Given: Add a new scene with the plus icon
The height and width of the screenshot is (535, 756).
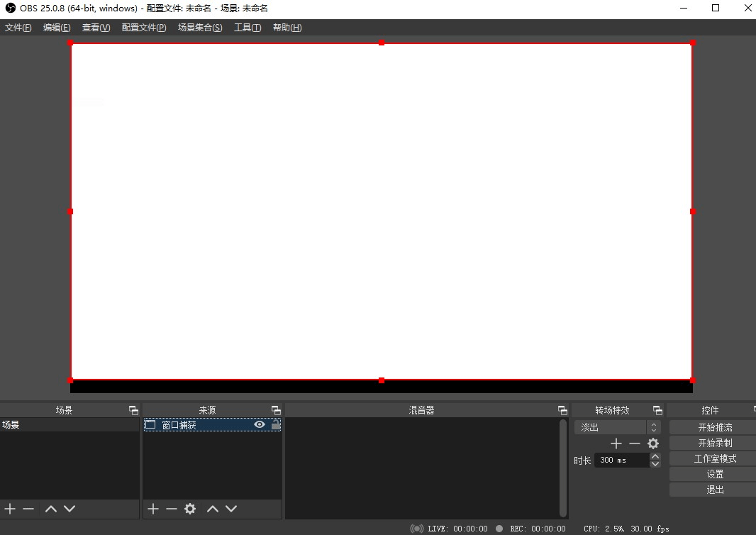Looking at the screenshot, I should [10, 509].
